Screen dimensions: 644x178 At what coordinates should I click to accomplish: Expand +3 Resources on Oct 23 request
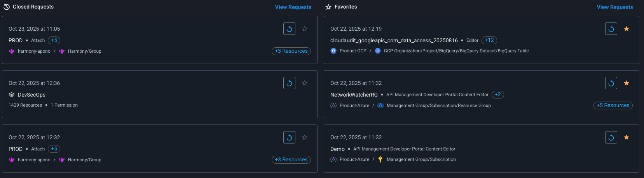point(291,51)
